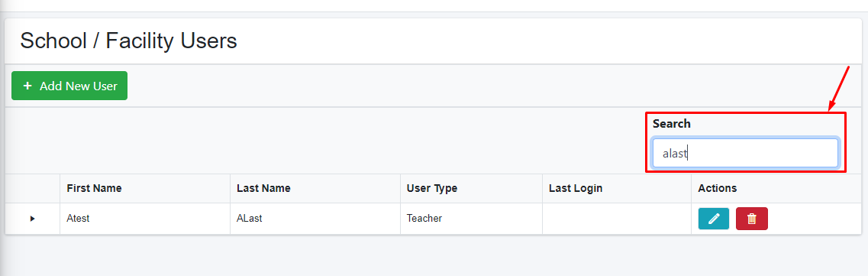The image size is (868, 276).
Task: Click the School / Facility Users heading
Action: (128, 41)
